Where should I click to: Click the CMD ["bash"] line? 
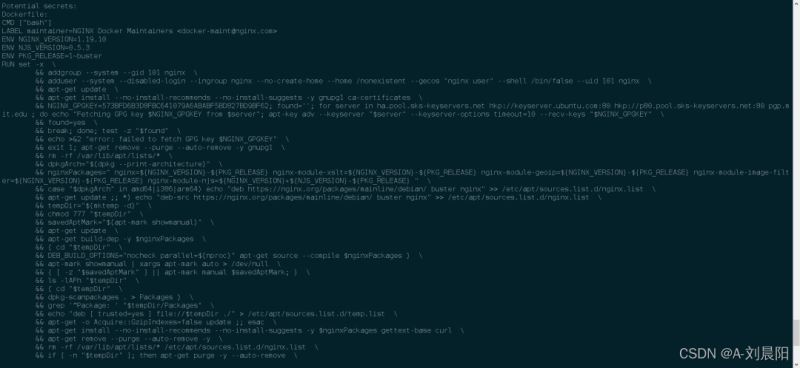[x=27, y=23]
